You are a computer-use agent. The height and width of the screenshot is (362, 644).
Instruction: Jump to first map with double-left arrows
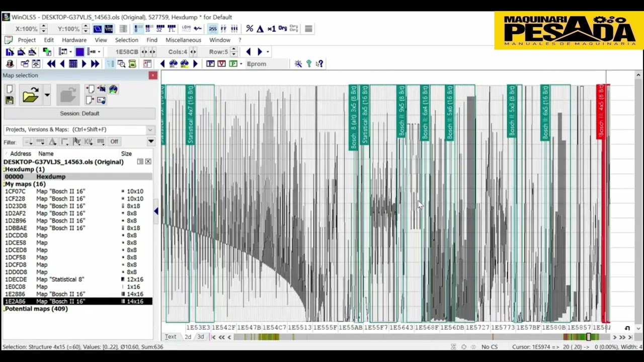click(x=51, y=64)
